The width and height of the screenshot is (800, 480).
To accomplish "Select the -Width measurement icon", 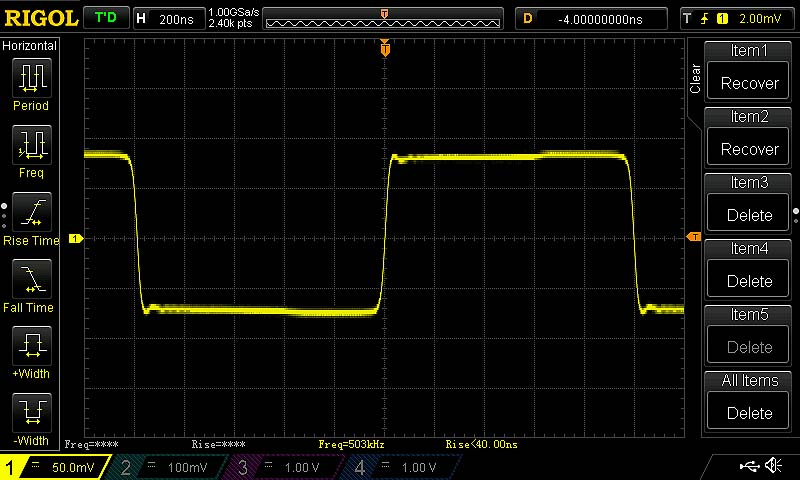I will [x=32, y=413].
